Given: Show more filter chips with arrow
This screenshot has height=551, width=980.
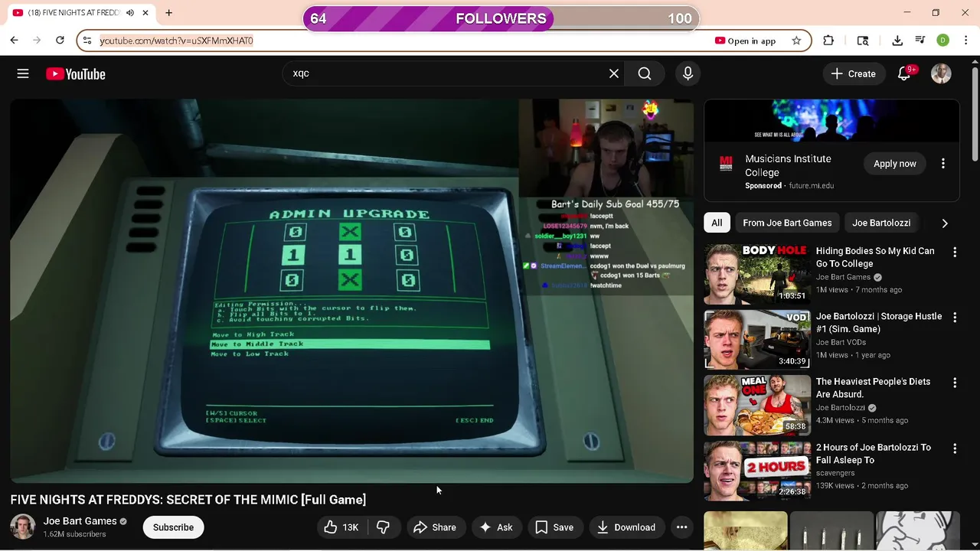Looking at the screenshot, I should (x=945, y=223).
